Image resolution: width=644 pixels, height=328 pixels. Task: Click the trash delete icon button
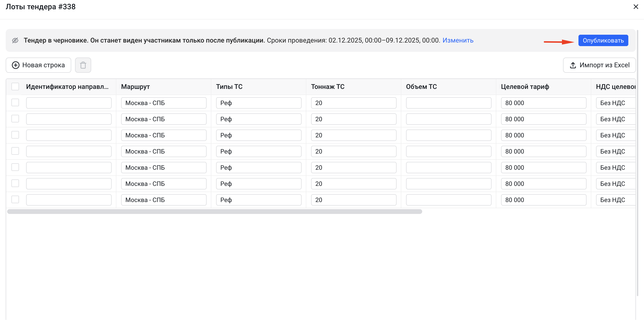click(x=83, y=65)
